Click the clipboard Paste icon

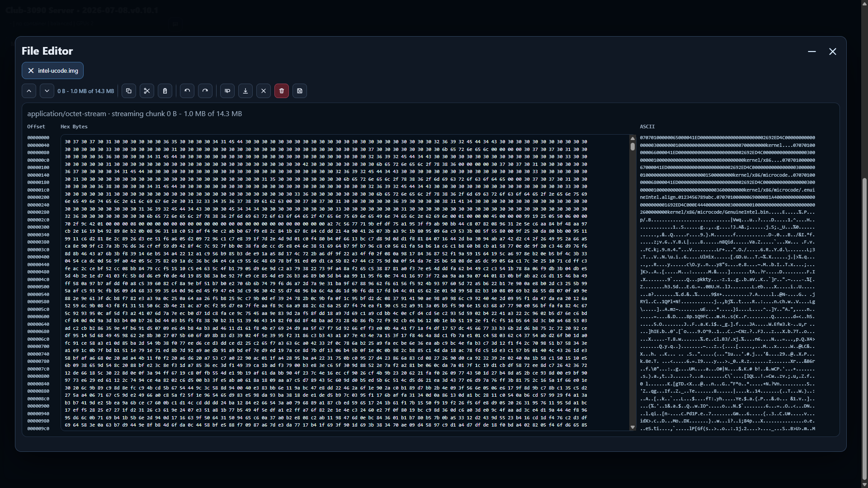(x=165, y=91)
